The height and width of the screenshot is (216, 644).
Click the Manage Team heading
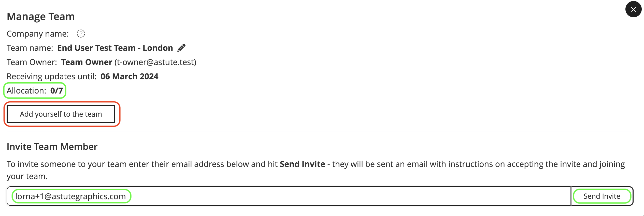(x=41, y=17)
